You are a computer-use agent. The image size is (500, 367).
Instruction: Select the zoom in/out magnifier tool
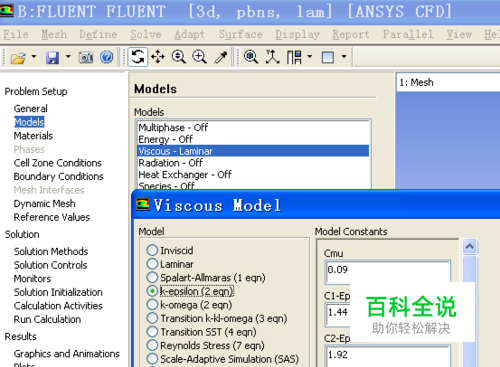click(179, 57)
